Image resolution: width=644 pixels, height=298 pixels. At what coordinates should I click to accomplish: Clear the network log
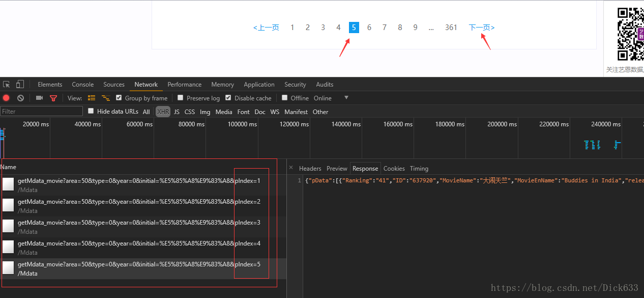pos(20,98)
